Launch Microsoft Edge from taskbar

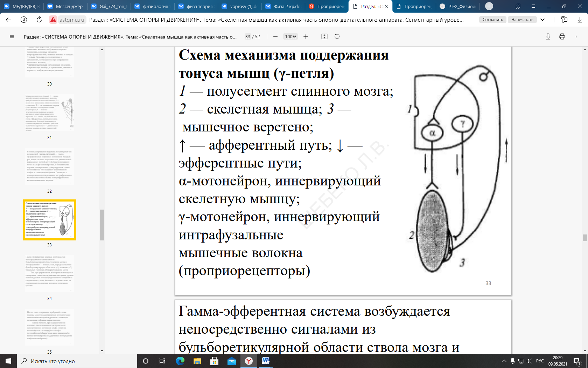pyautogui.click(x=180, y=361)
